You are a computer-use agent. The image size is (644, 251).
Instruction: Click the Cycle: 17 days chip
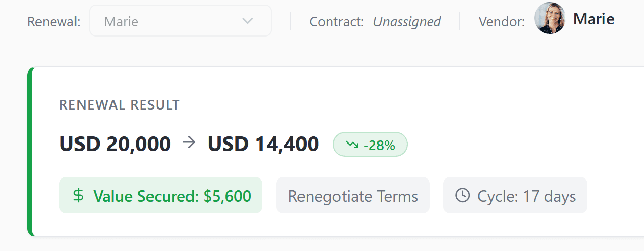pyautogui.click(x=515, y=196)
